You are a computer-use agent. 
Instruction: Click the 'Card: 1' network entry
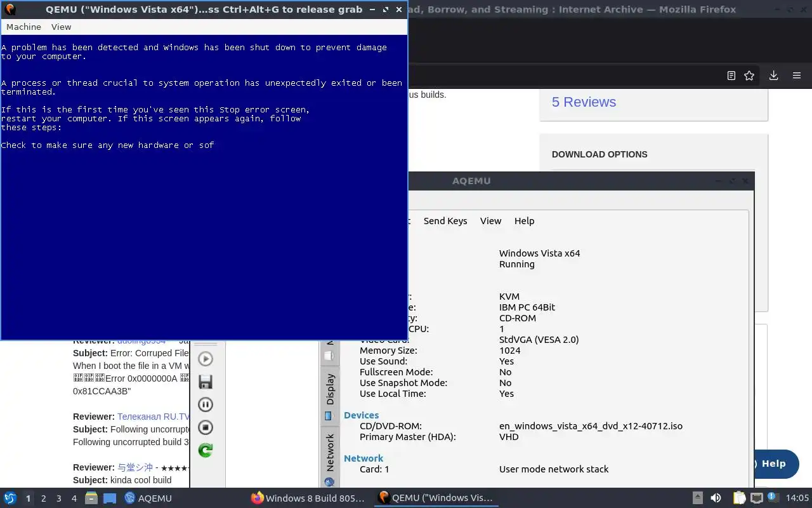pyautogui.click(x=374, y=469)
